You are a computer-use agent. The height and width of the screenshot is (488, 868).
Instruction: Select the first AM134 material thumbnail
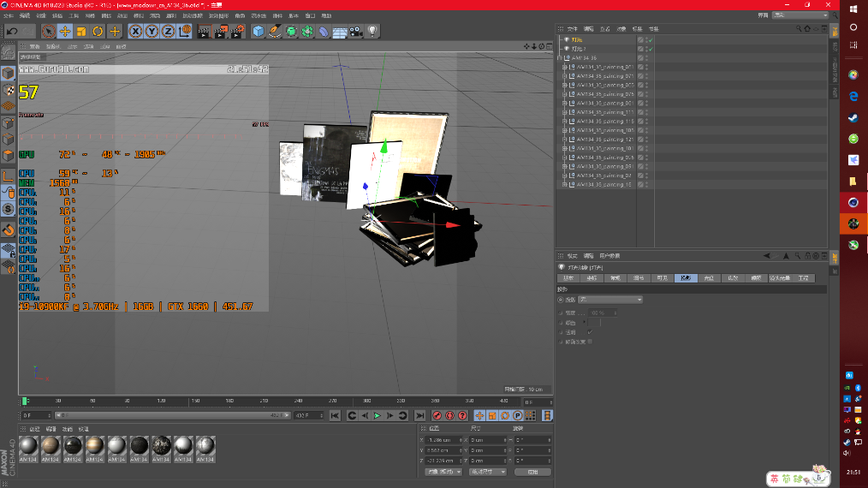pyautogui.click(x=28, y=446)
